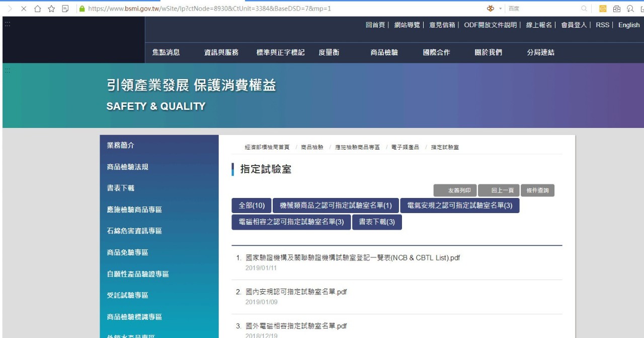Image resolution: width=644 pixels, height=338 pixels.
Task: Click the bee search engine icon
Action: pyautogui.click(x=490, y=9)
